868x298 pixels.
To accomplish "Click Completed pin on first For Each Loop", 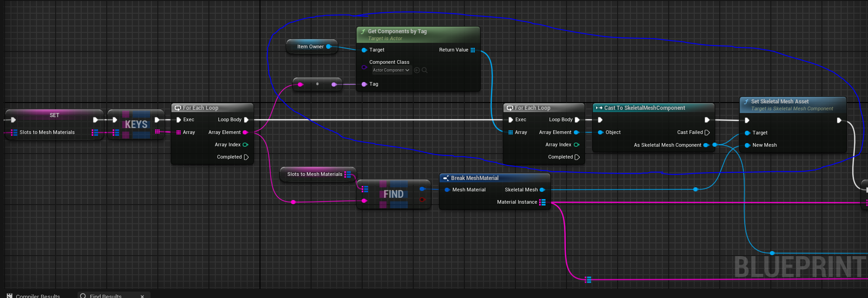I will pyautogui.click(x=246, y=157).
